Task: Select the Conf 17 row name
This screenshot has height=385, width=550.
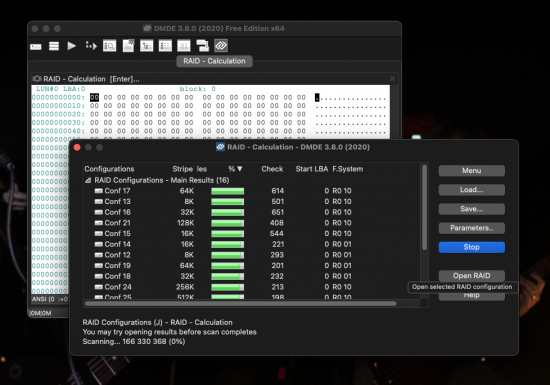Action: pos(117,191)
